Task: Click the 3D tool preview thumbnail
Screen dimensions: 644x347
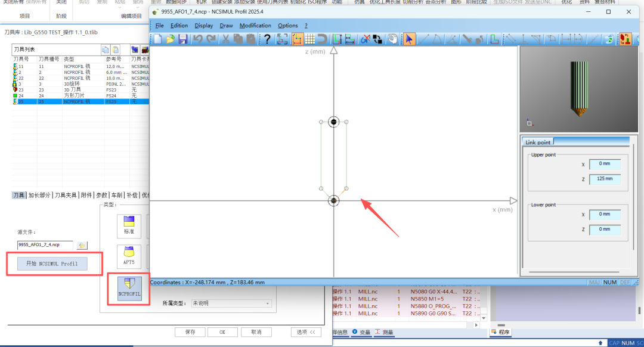Action: (579, 89)
